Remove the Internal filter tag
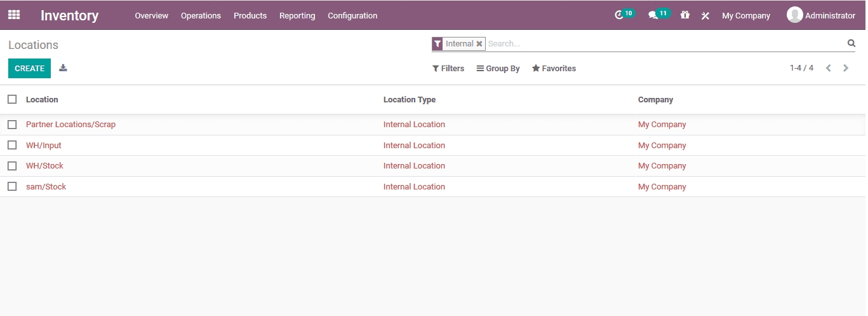868x316 pixels. 479,44
